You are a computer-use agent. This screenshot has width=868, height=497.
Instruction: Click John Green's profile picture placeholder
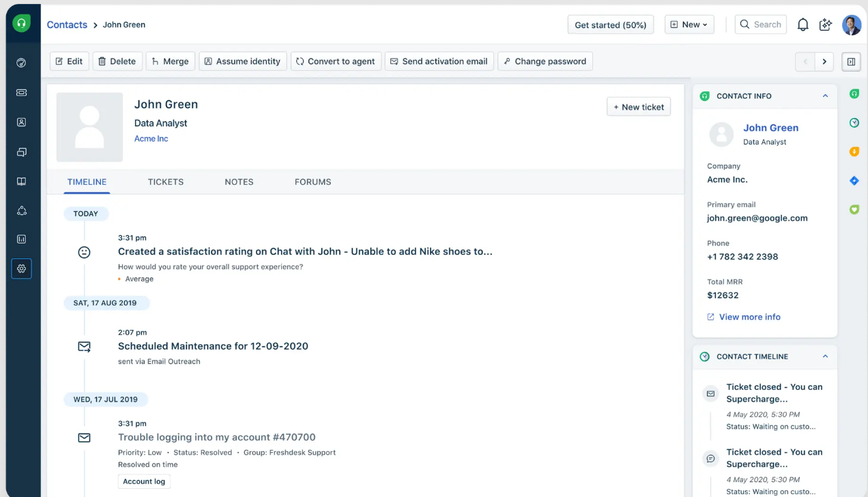point(89,127)
